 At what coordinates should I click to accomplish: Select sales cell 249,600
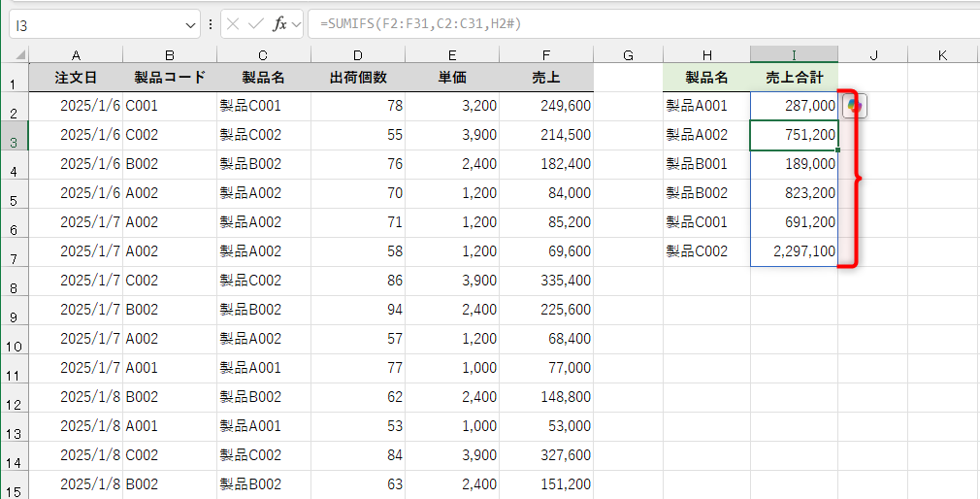coord(547,106)
